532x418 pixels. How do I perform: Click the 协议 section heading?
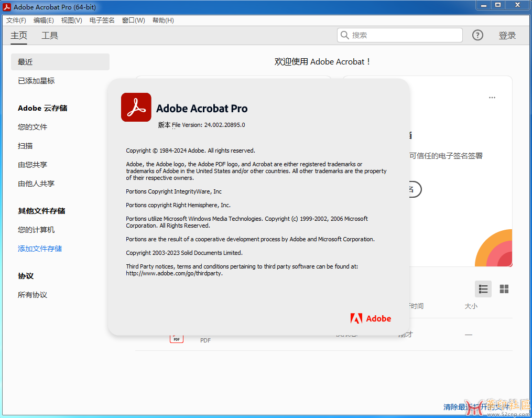26,276
